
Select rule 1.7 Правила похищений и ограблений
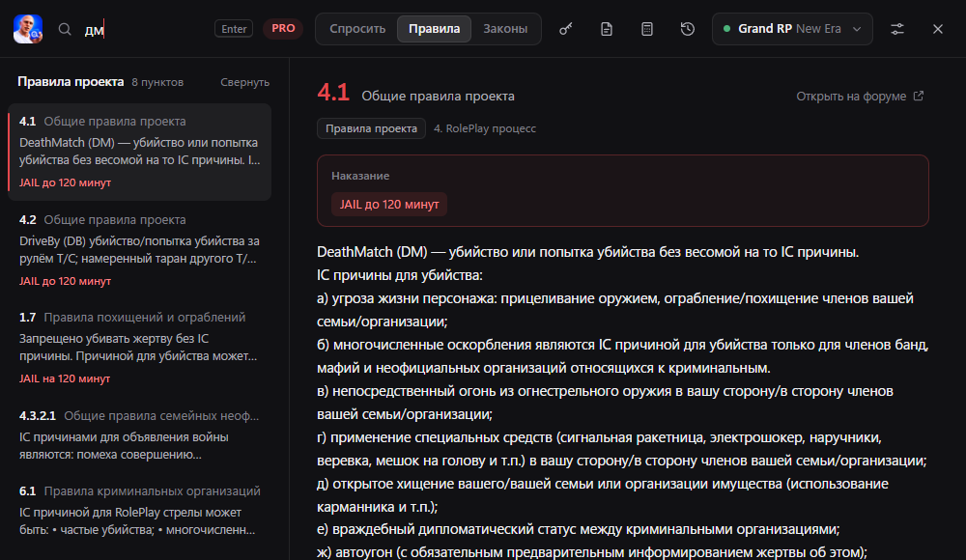(140, 349)
